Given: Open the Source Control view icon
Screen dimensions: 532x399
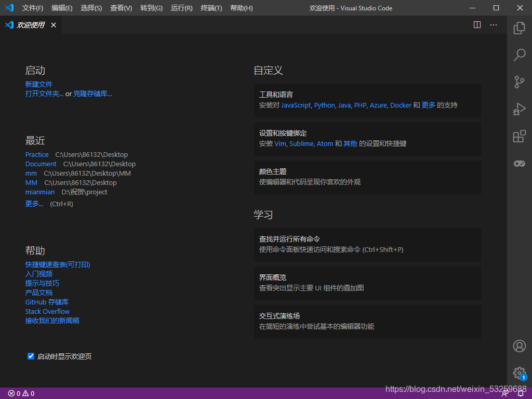Looking at the screenshot, I should pos(519,82).
